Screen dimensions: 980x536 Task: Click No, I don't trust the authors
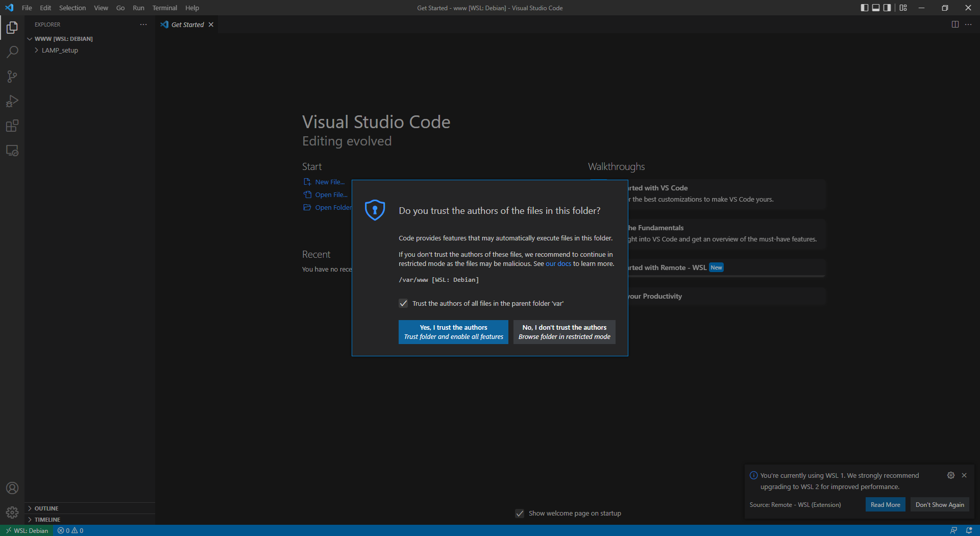point(564,332)
